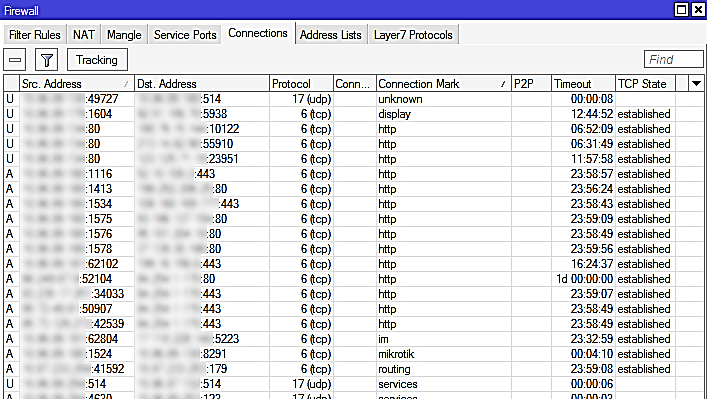Viewport: 707px width, 399px height.
Task: Close the Firewall window
Action: (x=698, y=9)
